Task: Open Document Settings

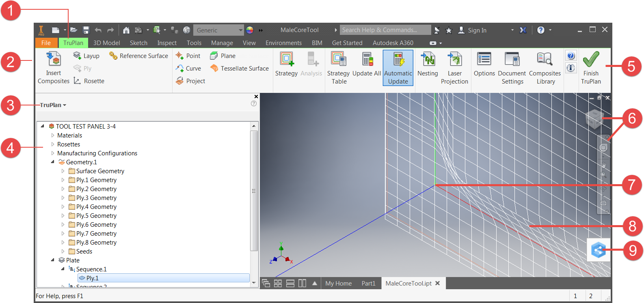Action: [512, 68]
